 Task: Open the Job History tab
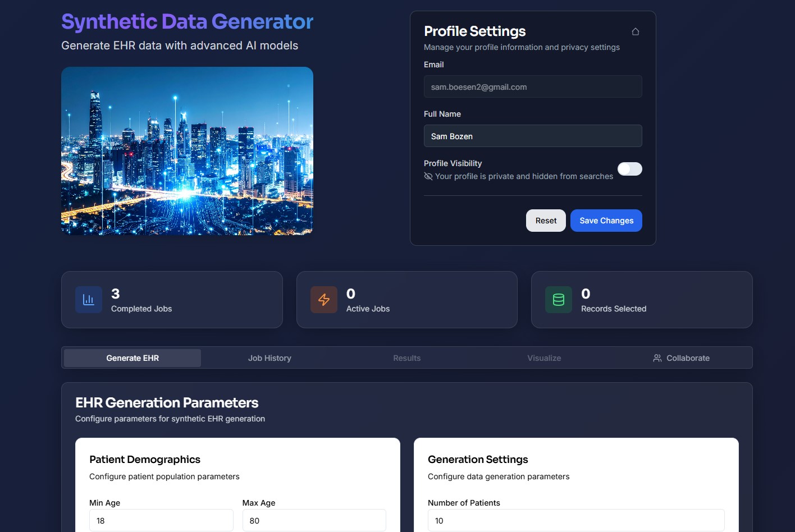(269, 358)
